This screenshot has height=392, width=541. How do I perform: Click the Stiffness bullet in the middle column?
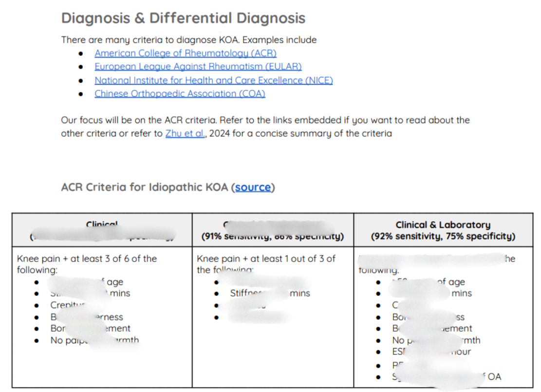[246, 294]
